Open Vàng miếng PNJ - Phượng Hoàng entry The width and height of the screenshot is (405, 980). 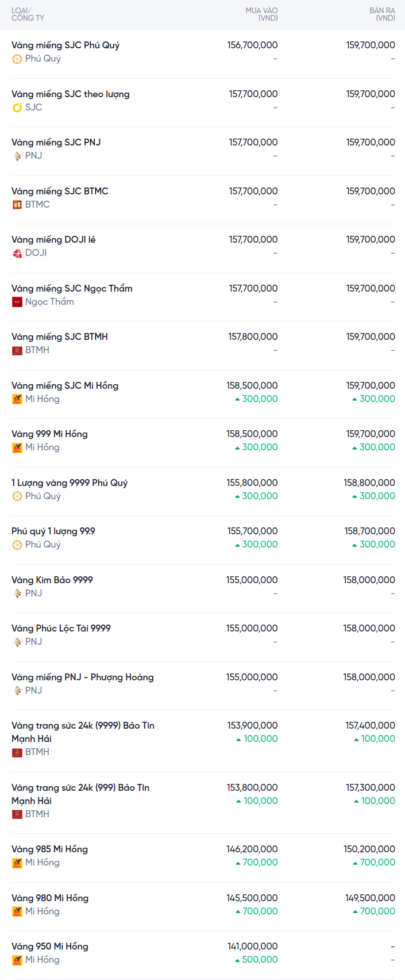82,677
